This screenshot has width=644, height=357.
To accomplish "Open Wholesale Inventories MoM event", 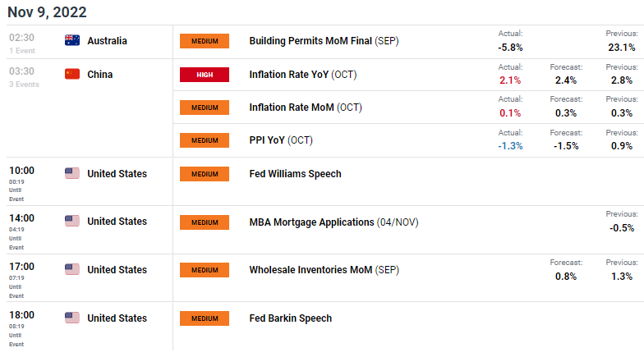I will click(324, 270).
